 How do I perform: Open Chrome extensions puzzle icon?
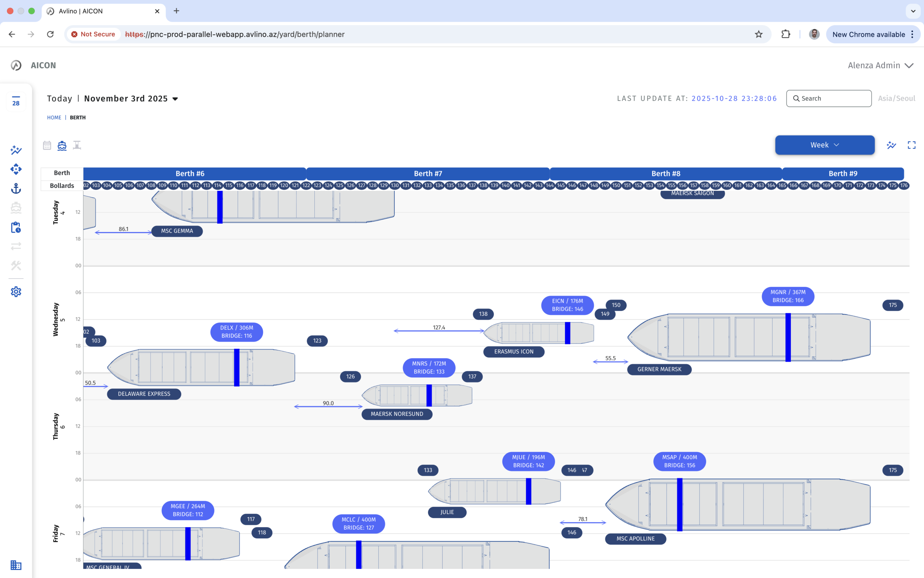coord(785,34)
